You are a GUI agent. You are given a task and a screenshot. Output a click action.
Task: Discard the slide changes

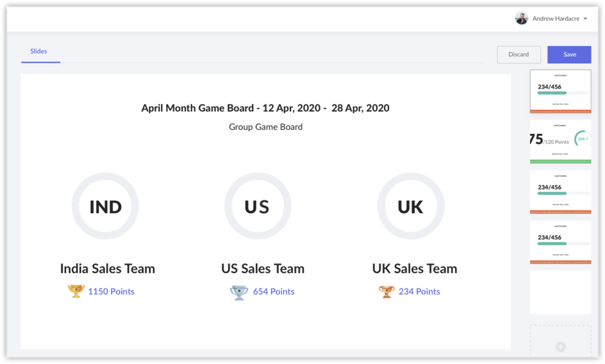pyautogui.click(x=519, y=54)
